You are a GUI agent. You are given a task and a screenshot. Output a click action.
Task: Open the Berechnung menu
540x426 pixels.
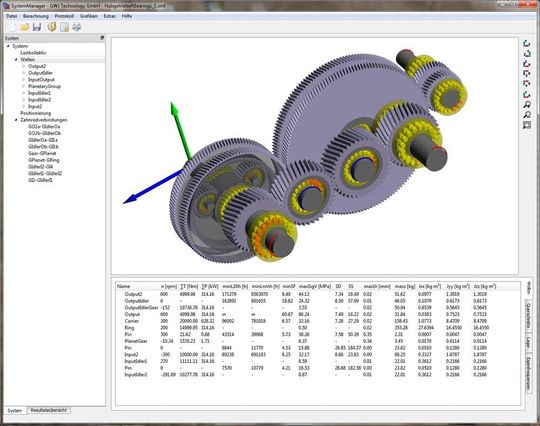36,16
